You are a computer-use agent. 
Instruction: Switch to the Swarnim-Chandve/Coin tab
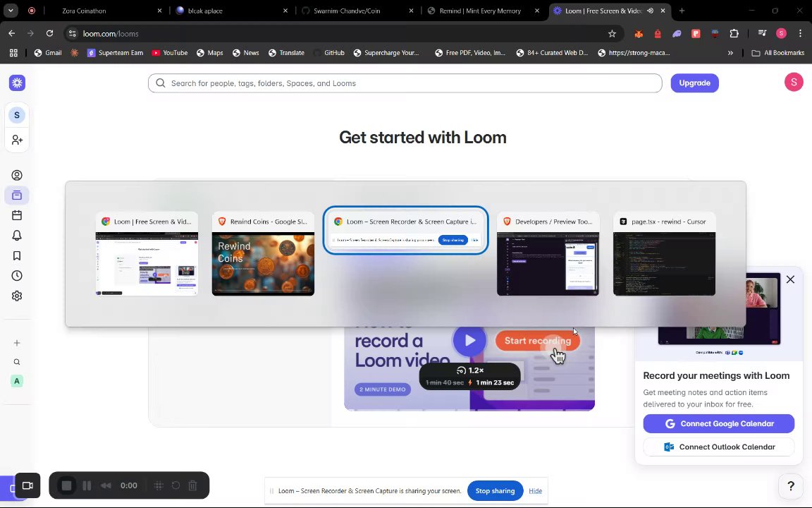point(357,11)
